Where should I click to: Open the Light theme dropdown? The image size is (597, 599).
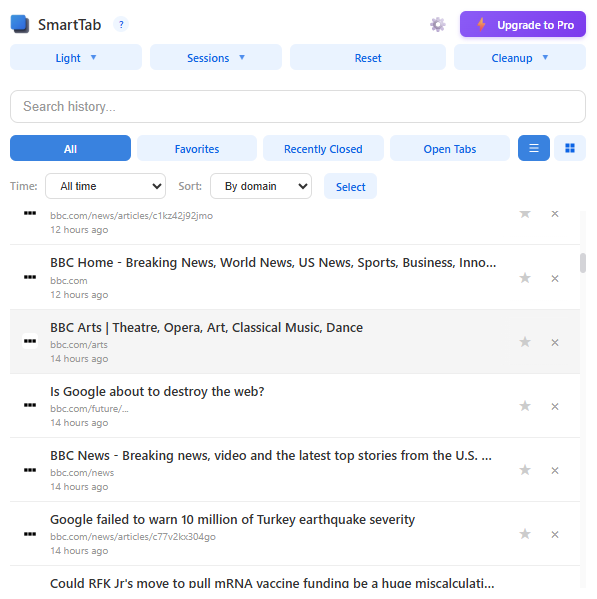click(76, 57)
